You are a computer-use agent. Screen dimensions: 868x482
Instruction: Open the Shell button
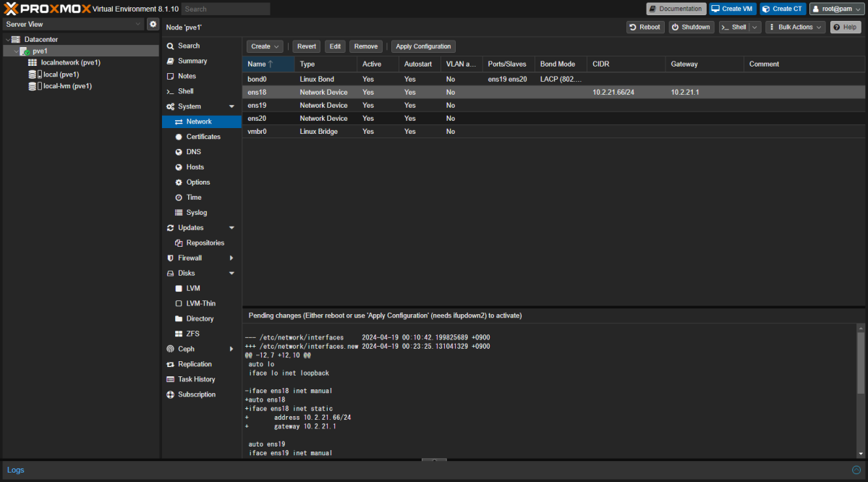tap(733, 27)
